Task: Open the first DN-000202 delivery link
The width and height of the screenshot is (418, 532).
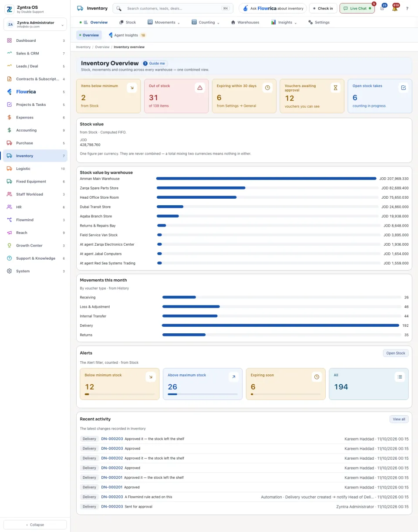Action: coord(112,458)
